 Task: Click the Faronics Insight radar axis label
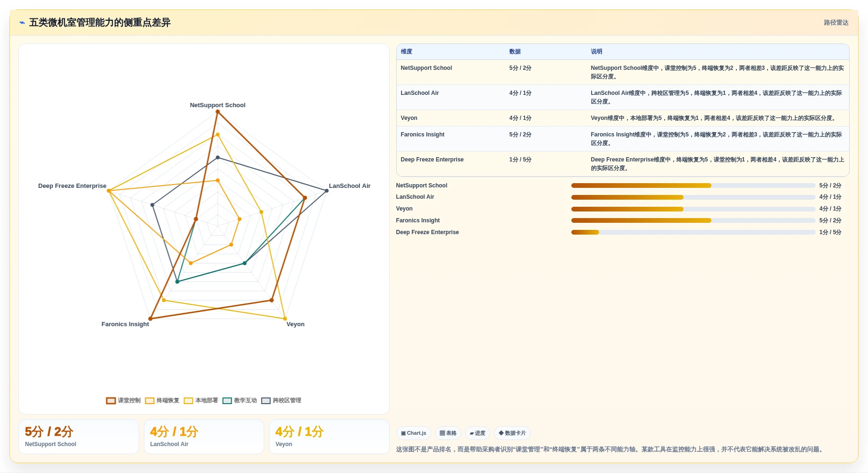[x=125, y=324]
